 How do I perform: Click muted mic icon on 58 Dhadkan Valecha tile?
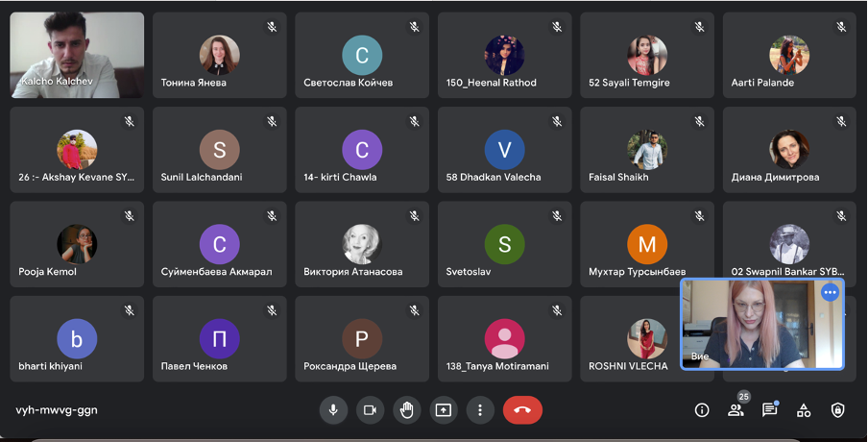(557, 121)
